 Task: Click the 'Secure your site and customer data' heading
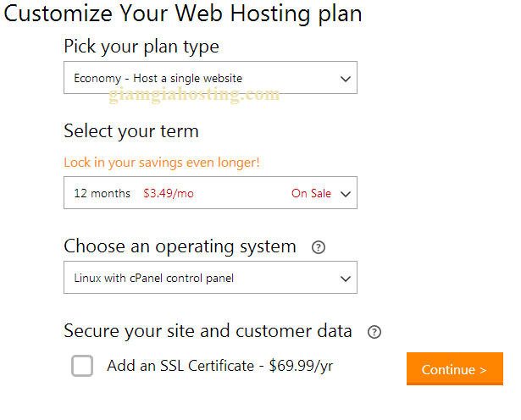208,331
